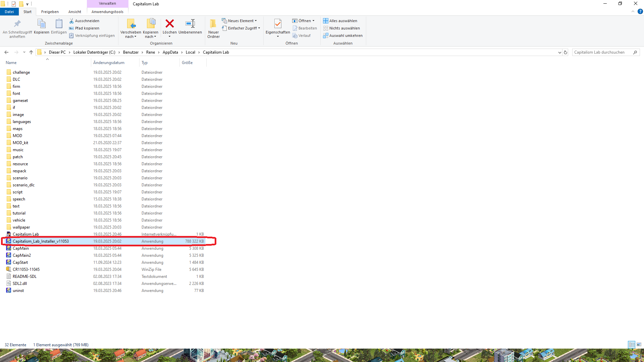The height and width of the screenshot is (362, 644).
Task: Select the README-SDL text document
Action: click(x=105, y=277)
